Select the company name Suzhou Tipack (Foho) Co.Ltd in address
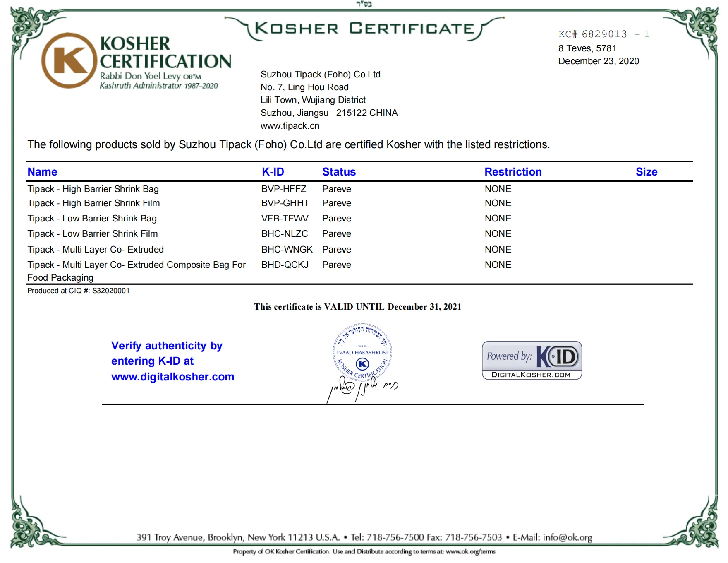 (321, 75)
